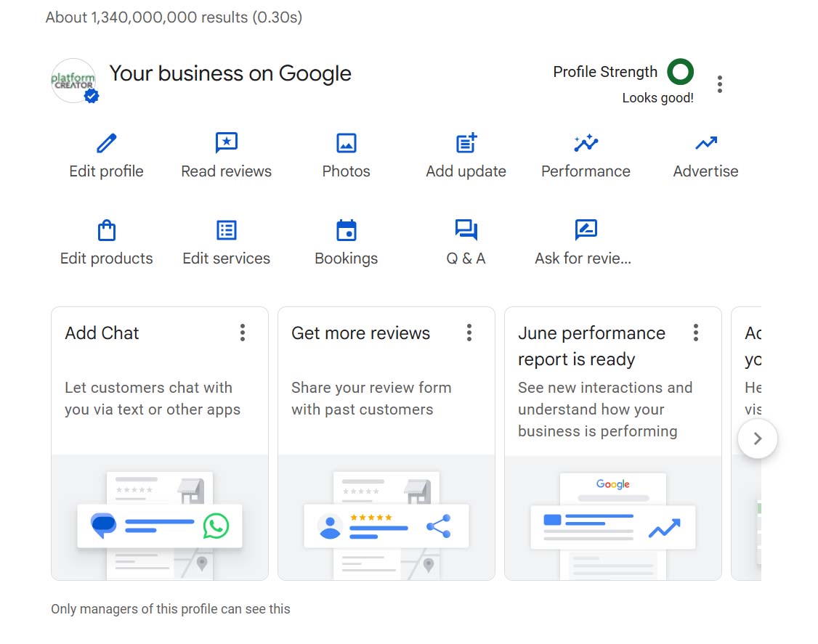The width and height of the screenshot is (818, 644).
Task: Open the Photos image icon
Action: (x=347, y=143)
